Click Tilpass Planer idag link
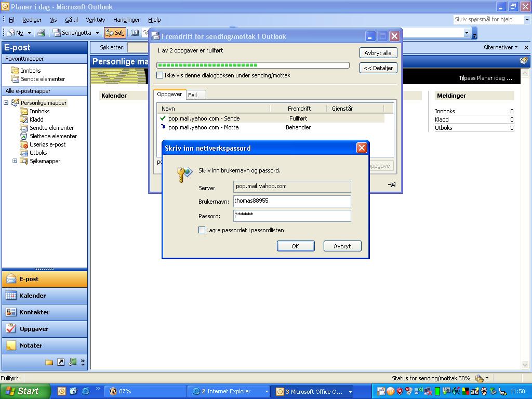Screen dimensions: 532x399 pyautogui.click(x=486, y=78)
